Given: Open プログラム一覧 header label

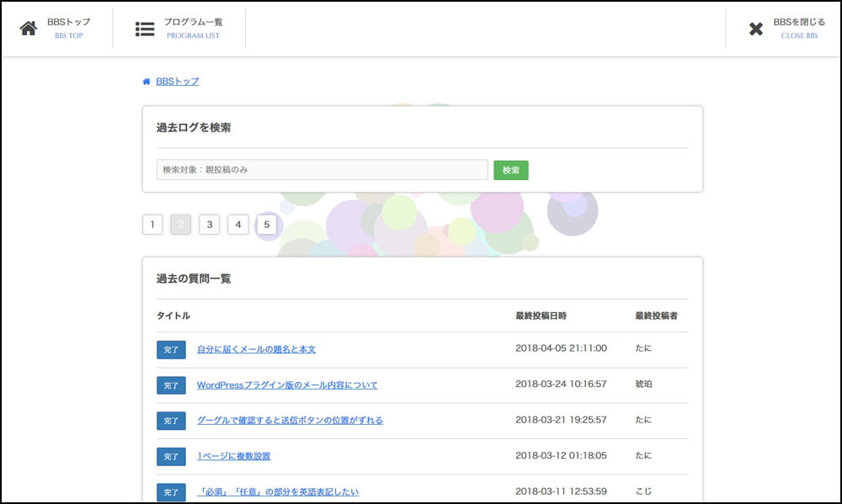Looking at the screenshot, I should (x=193, y=22).
